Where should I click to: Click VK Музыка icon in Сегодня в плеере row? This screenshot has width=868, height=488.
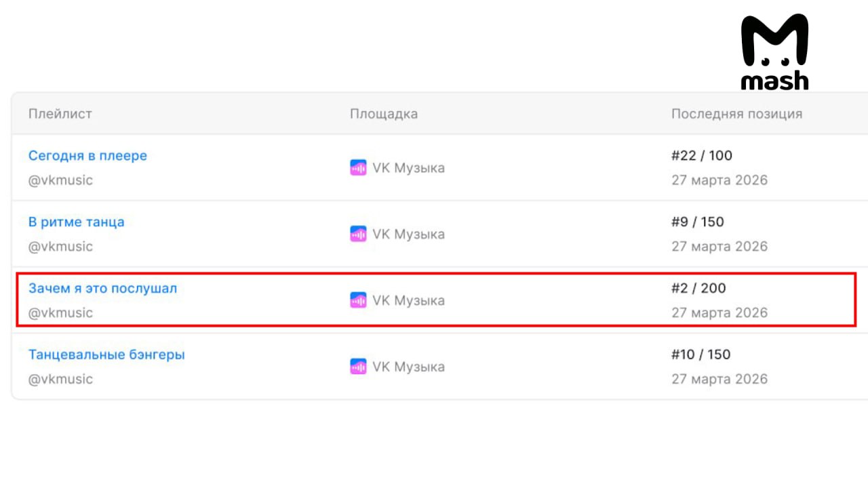tap(358, 168)
